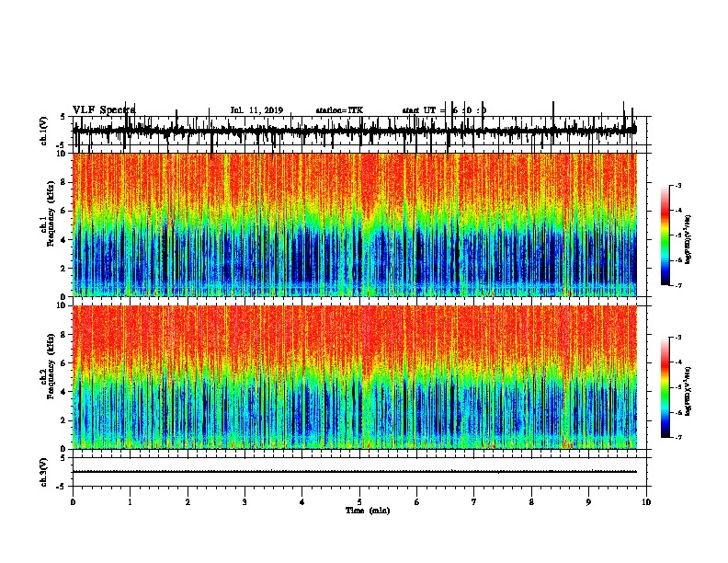Click the "VLF Spectra" title text
The height and width of the screenshot is (563, 728).
click(x=104, y=110)
